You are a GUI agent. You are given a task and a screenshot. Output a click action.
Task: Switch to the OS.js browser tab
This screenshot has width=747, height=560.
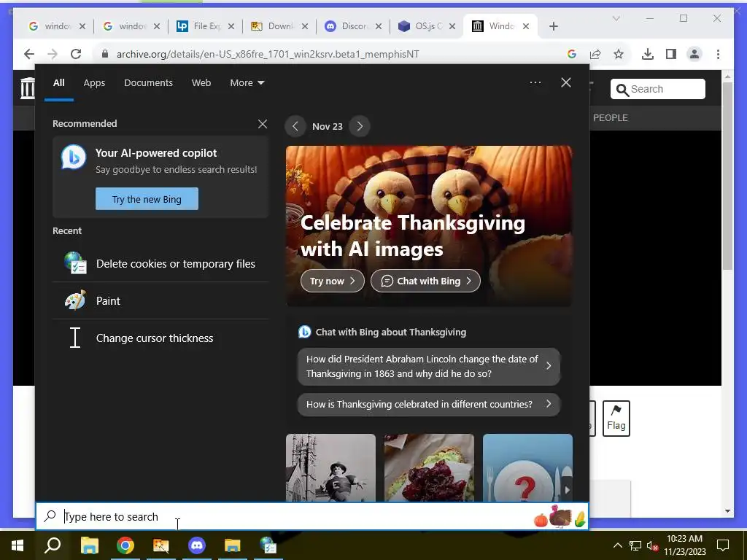click(x=427, y=26)
